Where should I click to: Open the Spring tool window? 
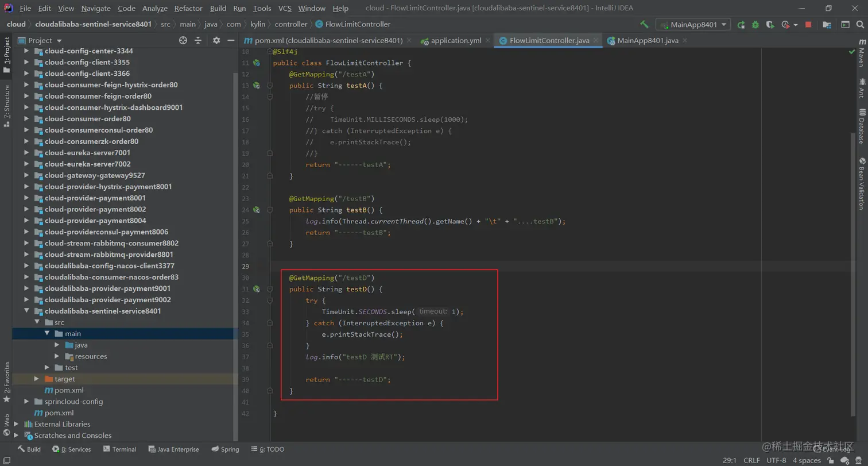pyautogui.click(x=225, y=449)
